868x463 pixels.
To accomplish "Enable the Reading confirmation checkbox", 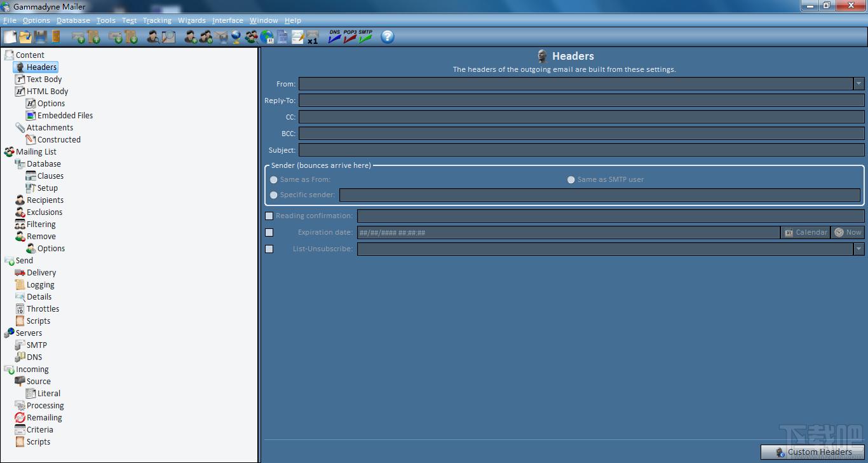I will coord(269,216).
